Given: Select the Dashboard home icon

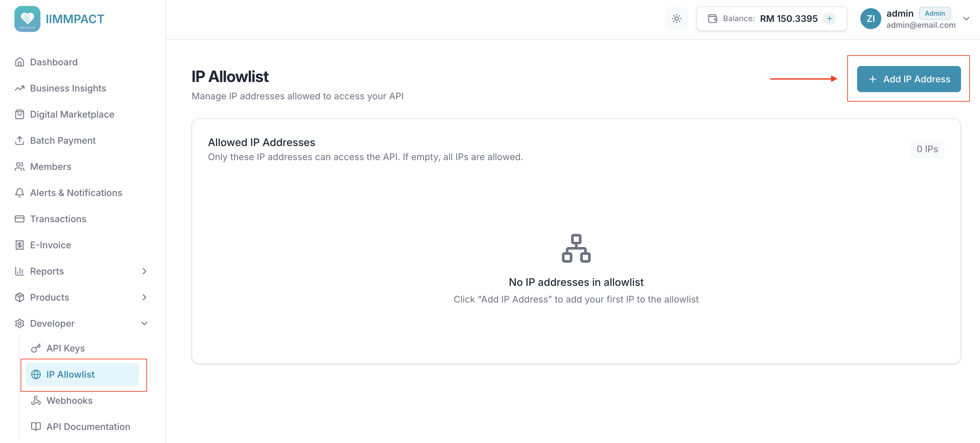Looking at the screenshot, I should point(20,62).
